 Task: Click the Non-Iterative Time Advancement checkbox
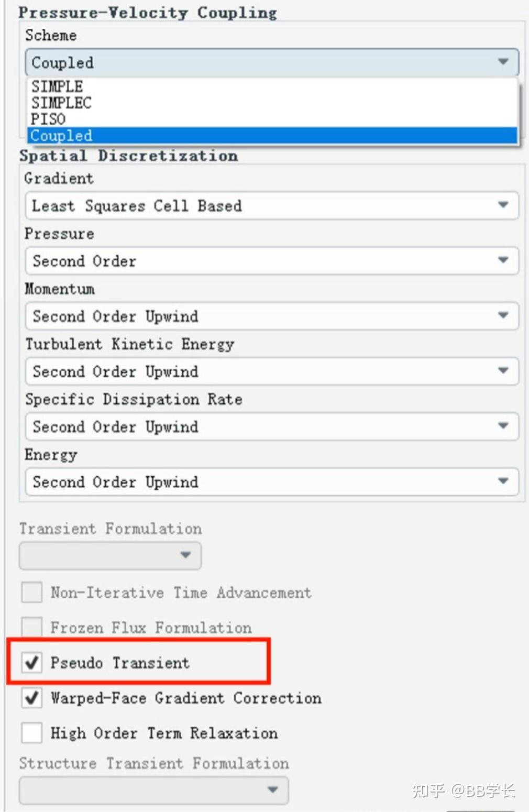coord(32,592)
